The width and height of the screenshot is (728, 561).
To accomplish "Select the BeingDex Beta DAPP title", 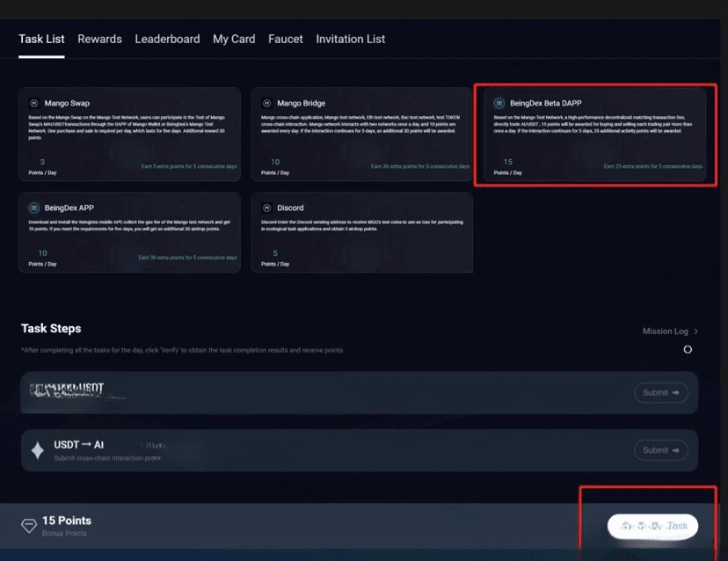I will 545,103.
